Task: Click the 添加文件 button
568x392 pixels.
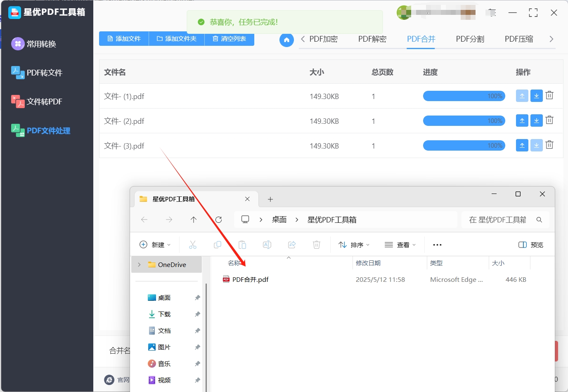Action: [x=124, y=39]
